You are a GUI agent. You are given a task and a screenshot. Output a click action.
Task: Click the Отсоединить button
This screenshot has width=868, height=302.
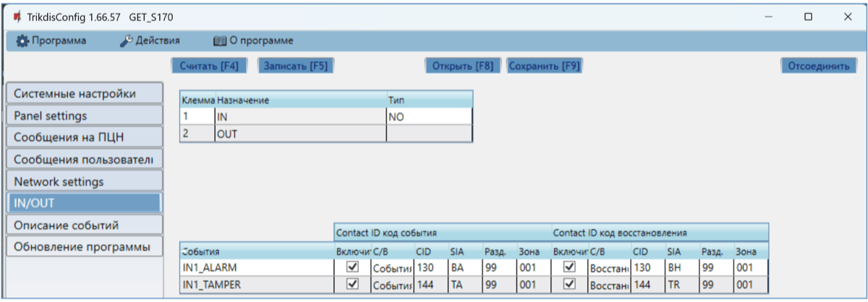pos(818,66)
